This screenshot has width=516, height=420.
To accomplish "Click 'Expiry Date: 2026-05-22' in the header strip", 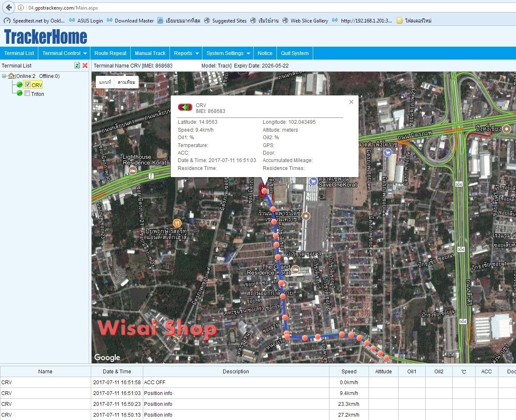I will [261, 66].
